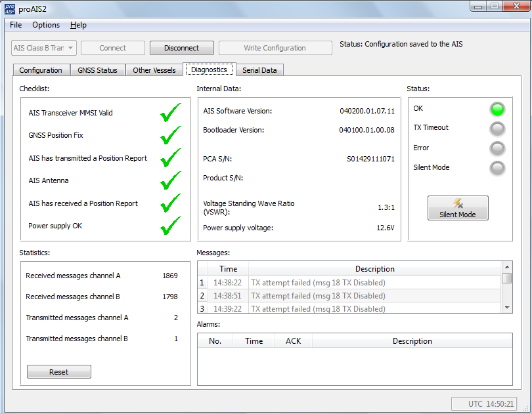532x414 pixels.
Task: Click the Time column header in Messages
Action: 228,269
